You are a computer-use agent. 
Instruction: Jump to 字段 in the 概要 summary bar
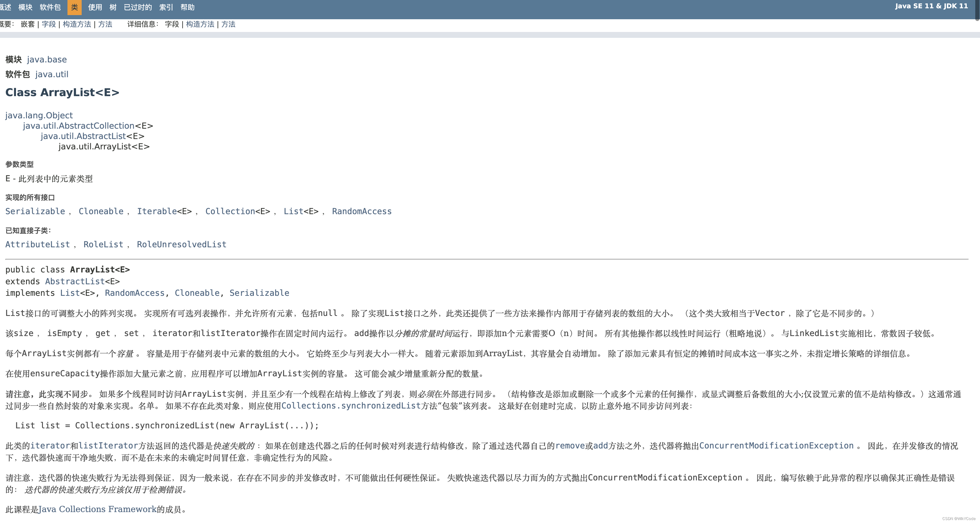tap(49, 24)
